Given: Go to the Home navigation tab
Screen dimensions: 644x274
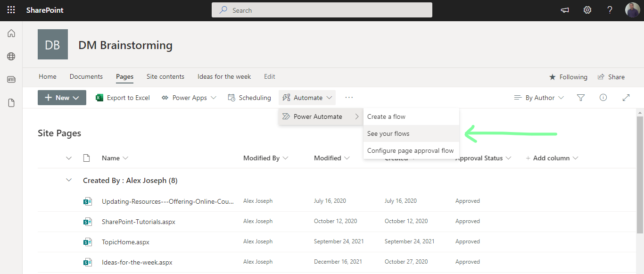Looking at the screenshot, I should [x=48, y=76].
